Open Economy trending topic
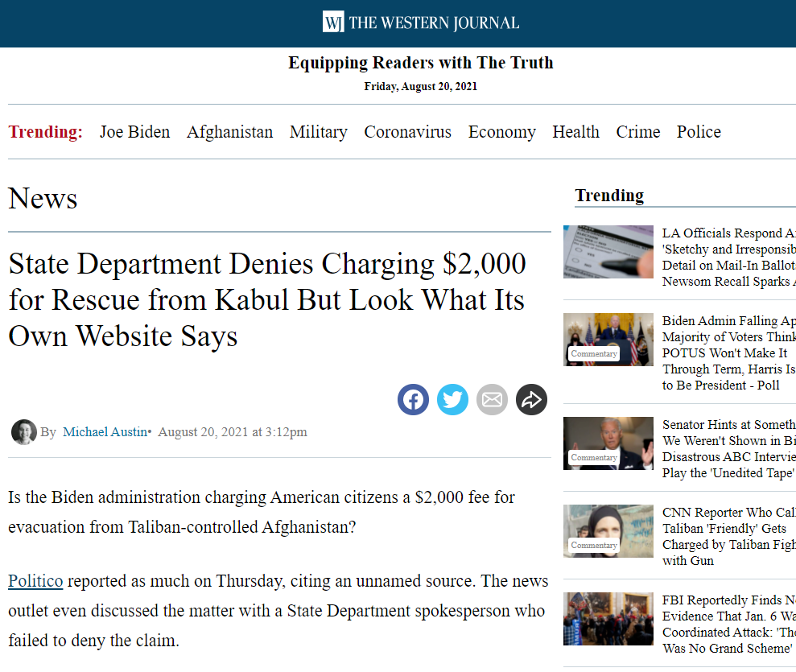Image resolution: width=796 pixels, height=672 pixels. 501,132
